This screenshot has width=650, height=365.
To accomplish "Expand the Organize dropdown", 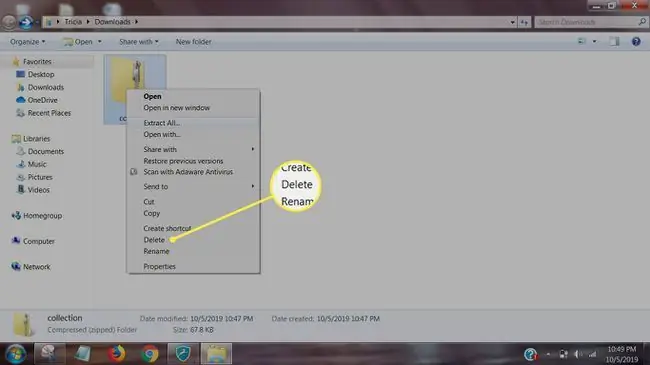I will click(28, 41).
